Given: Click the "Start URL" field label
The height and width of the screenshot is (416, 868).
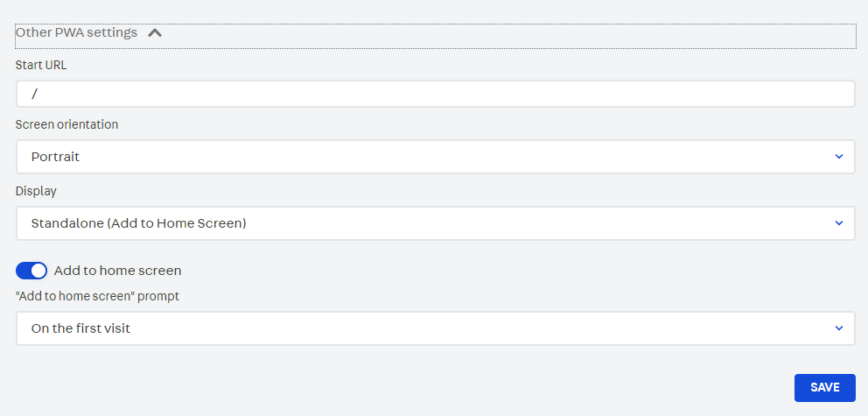Looking at the screenshot, I should tap(41, 64).
